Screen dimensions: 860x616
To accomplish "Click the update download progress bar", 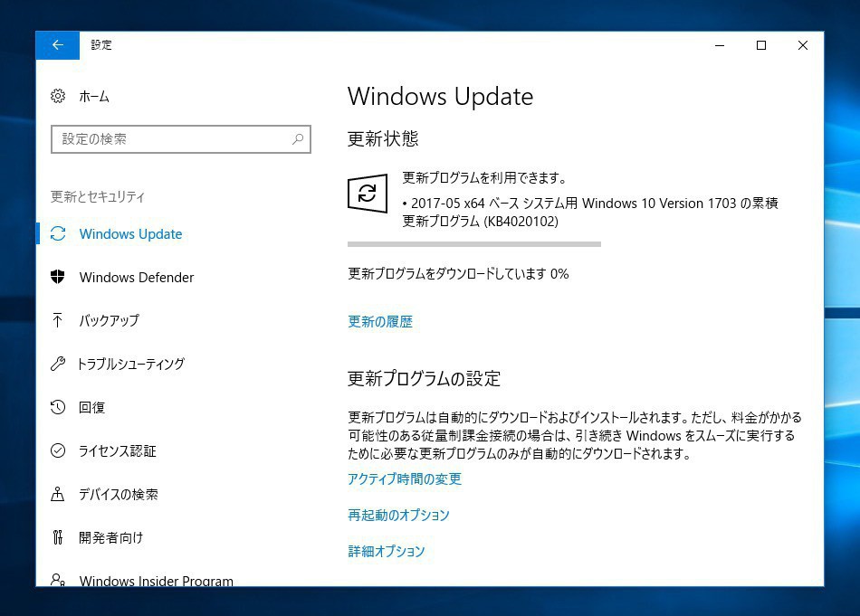I will click(x=474, y=244).
